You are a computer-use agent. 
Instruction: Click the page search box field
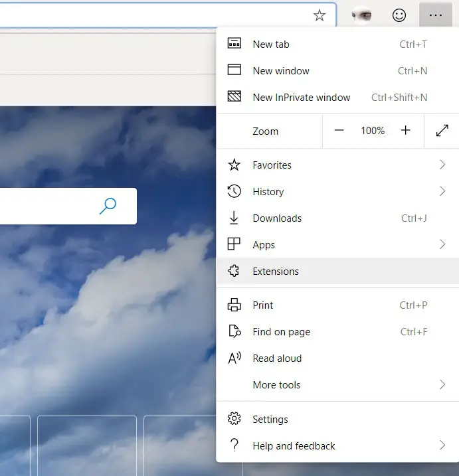pos(68,206)
